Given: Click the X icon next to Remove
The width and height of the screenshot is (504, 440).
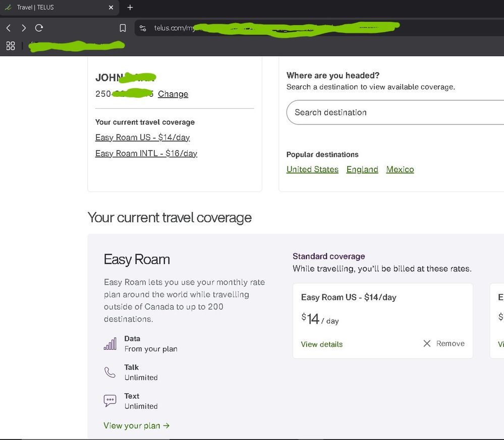Looking at the screenshot, I should coord(427,343).
